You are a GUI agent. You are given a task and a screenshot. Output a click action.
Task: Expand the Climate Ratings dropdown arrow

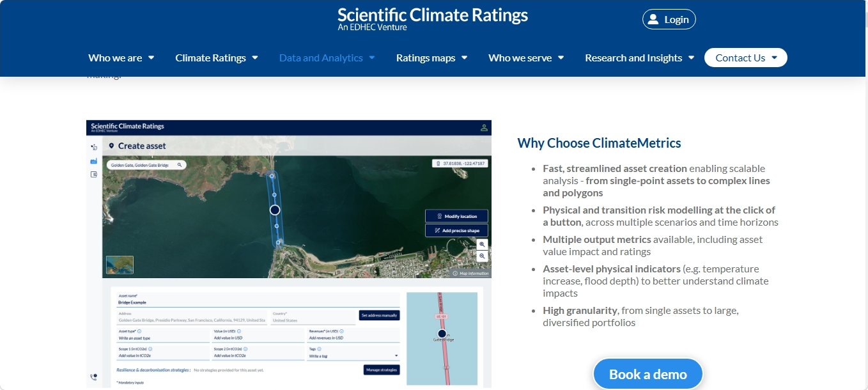(x=255, y=58)
